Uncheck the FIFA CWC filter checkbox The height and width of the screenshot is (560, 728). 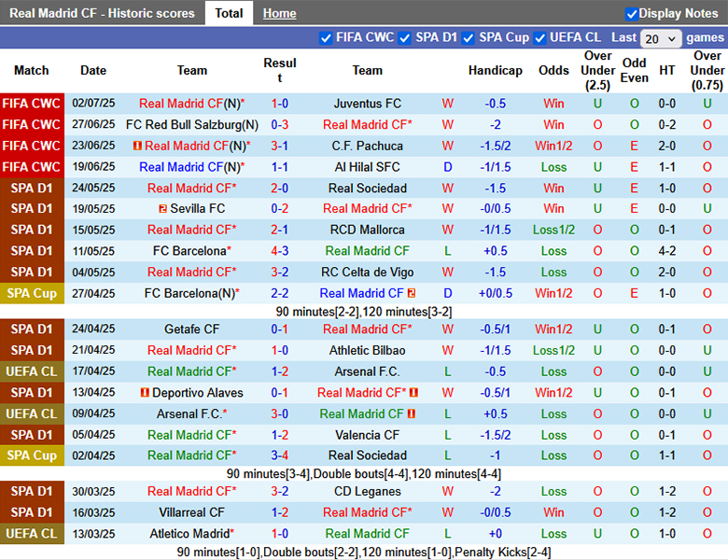point(326,38)
